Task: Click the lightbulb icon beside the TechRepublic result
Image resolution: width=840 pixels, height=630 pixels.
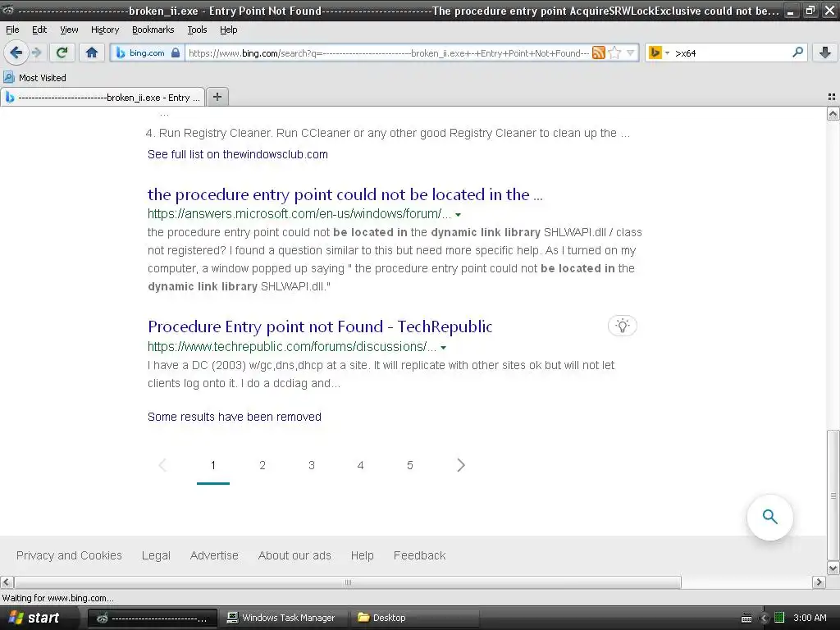Action: pyautogui.click(x=622, y=326)
